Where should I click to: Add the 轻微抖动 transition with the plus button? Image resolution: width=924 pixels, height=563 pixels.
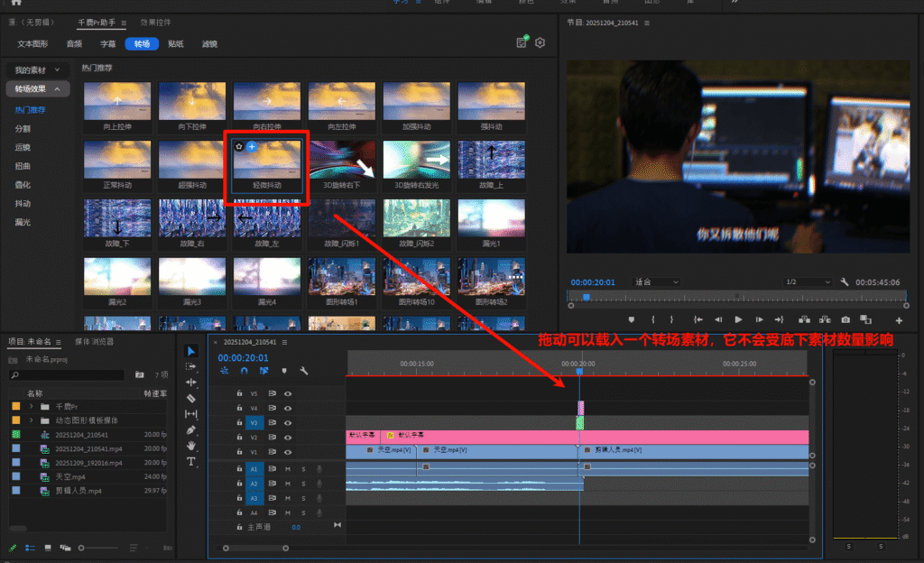click(x=252, y=146)
